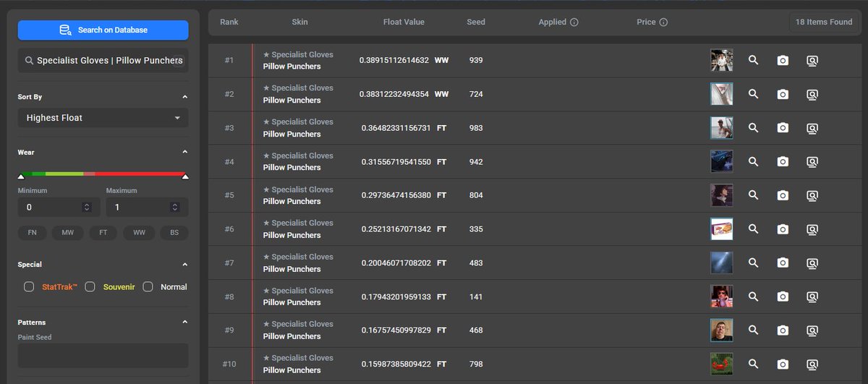Toggle the FT wear filter chip
This screenshot has height=384, width=868.
tap(103, 233)
